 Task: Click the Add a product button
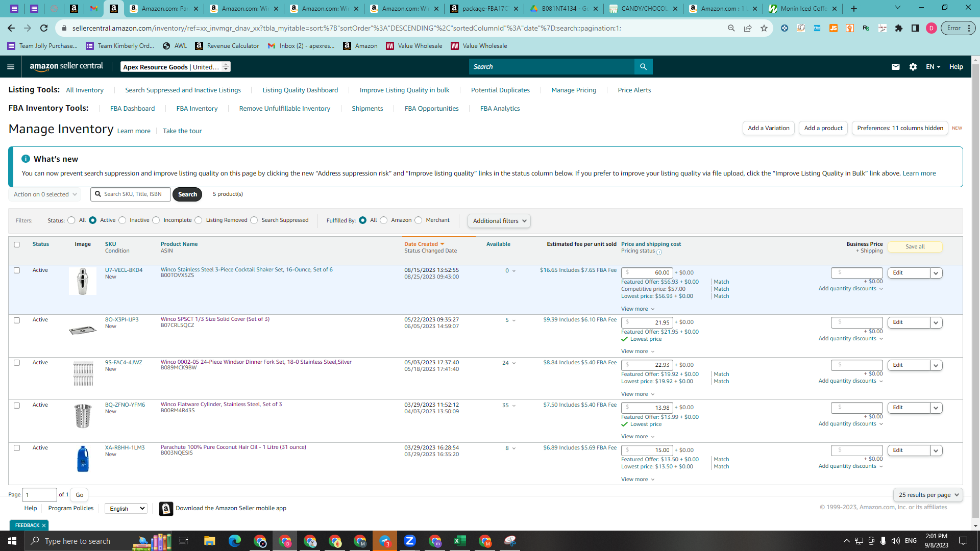[823, 128]
